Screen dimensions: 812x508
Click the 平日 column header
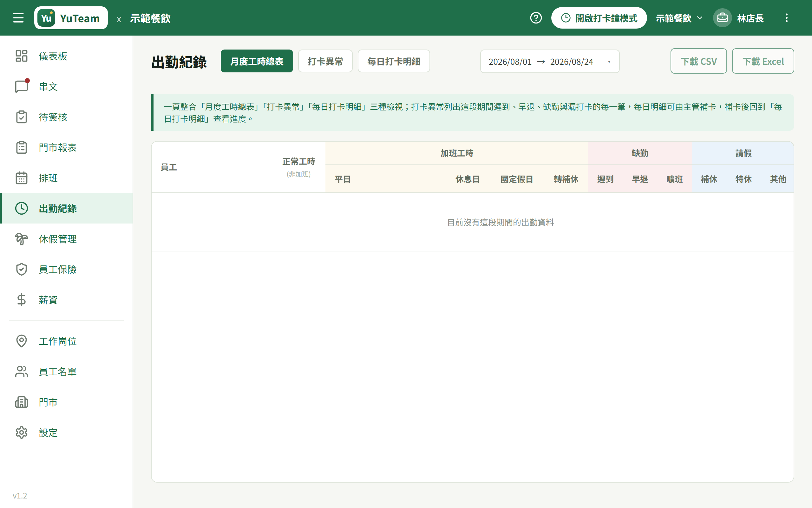point(343,179)
